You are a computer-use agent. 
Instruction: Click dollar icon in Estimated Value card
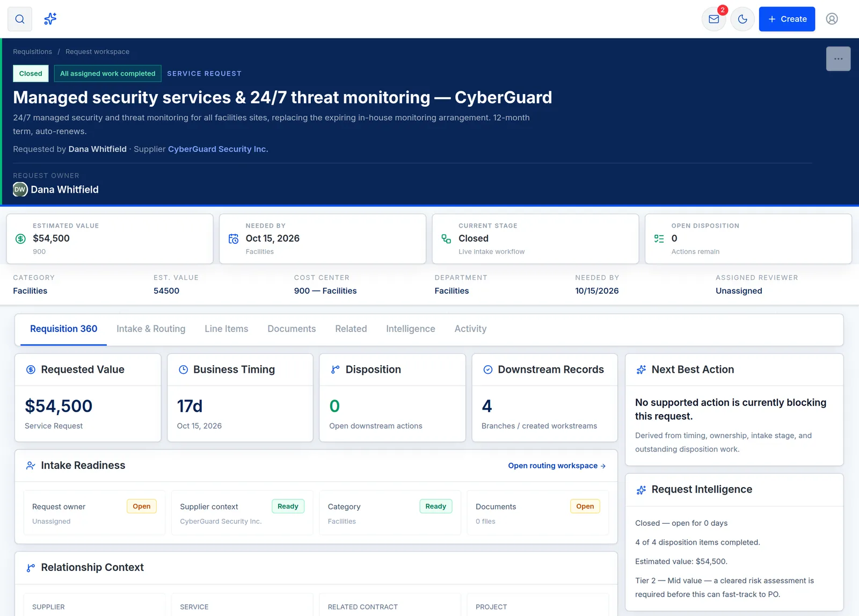(x=20, y=239)
